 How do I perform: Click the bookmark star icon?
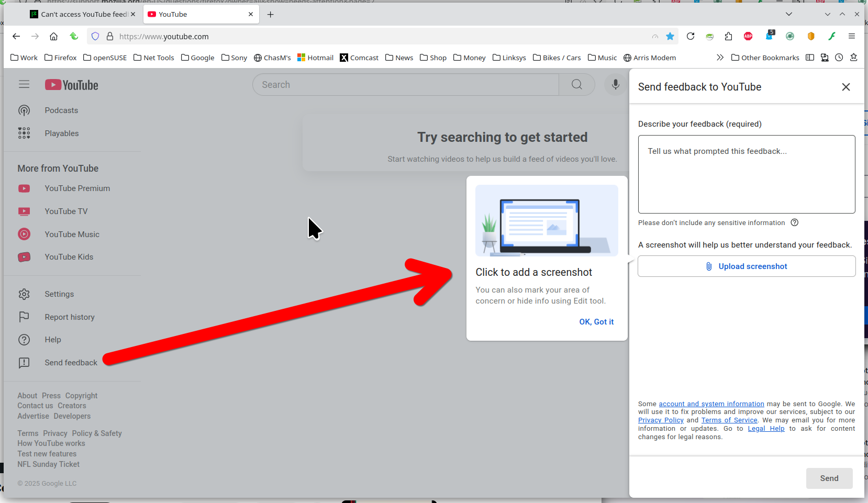pos(670,36)
